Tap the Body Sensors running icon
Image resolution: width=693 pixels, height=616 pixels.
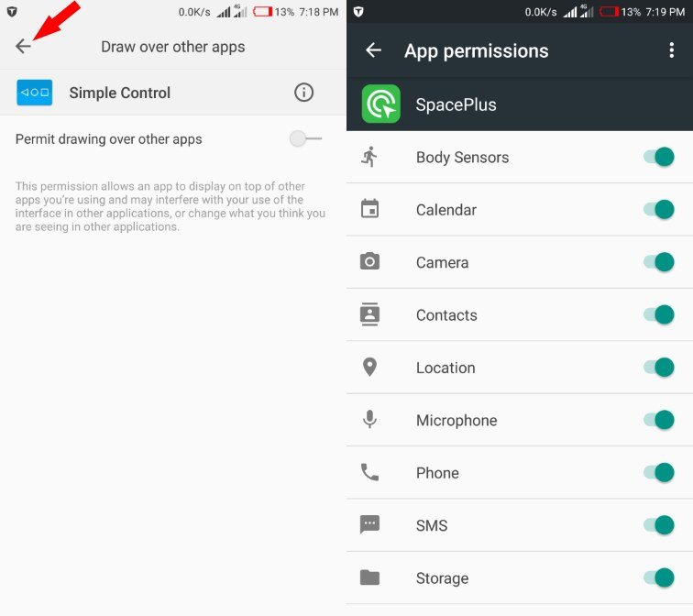click(369, 157)
